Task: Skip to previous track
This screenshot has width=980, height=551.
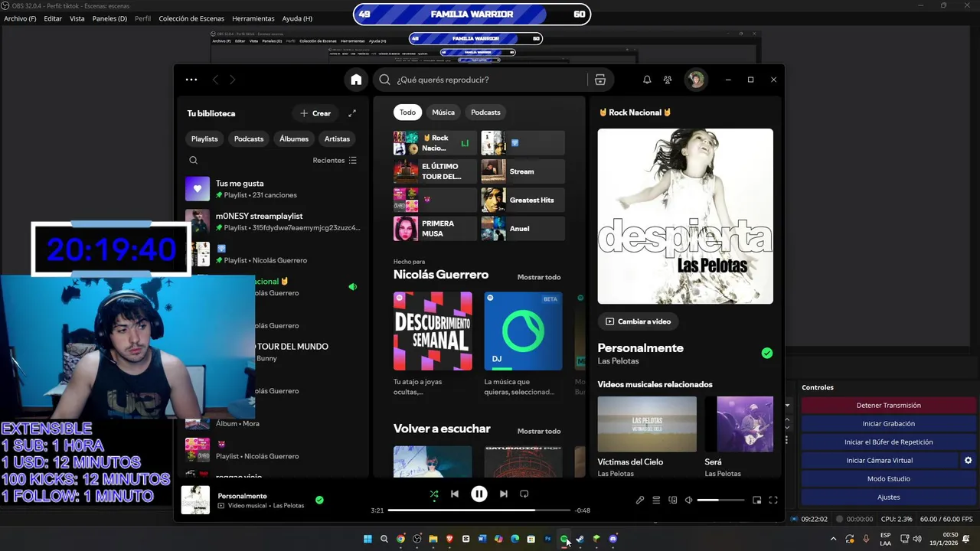Action: coord(455,494)
